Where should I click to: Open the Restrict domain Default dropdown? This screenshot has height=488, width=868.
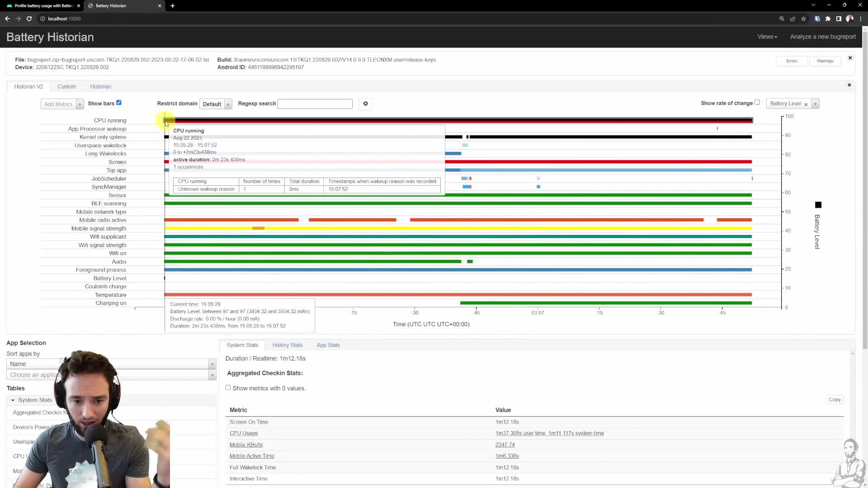tap(216, 103)
